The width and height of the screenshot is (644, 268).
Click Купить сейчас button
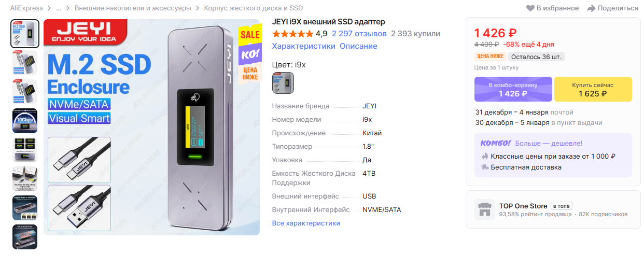593,89
